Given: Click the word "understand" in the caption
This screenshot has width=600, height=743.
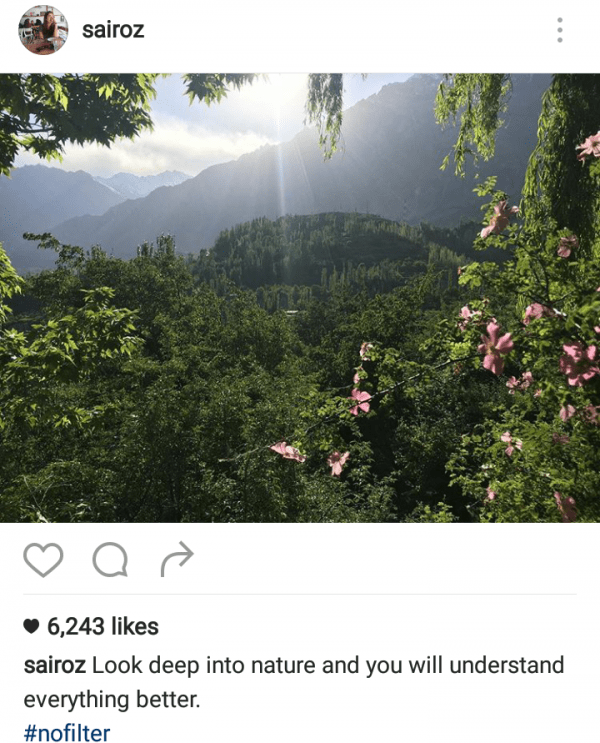Looking at the screenshot, I should click(x=507, y=665).
